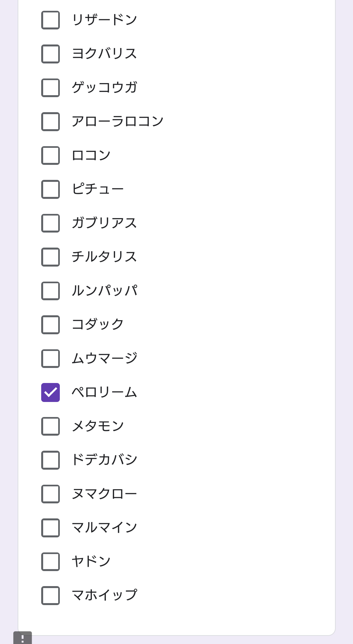This screenshot has width=353, height=644.
Task: Select the ヌマクロー checkbox
Action: point(50,494)
